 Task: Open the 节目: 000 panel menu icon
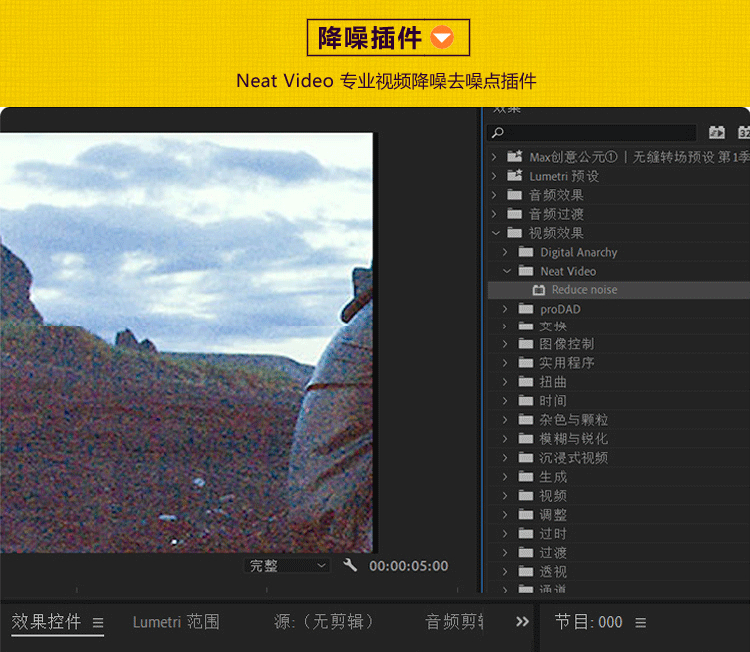pyautogui.click(x=640, y=623)
